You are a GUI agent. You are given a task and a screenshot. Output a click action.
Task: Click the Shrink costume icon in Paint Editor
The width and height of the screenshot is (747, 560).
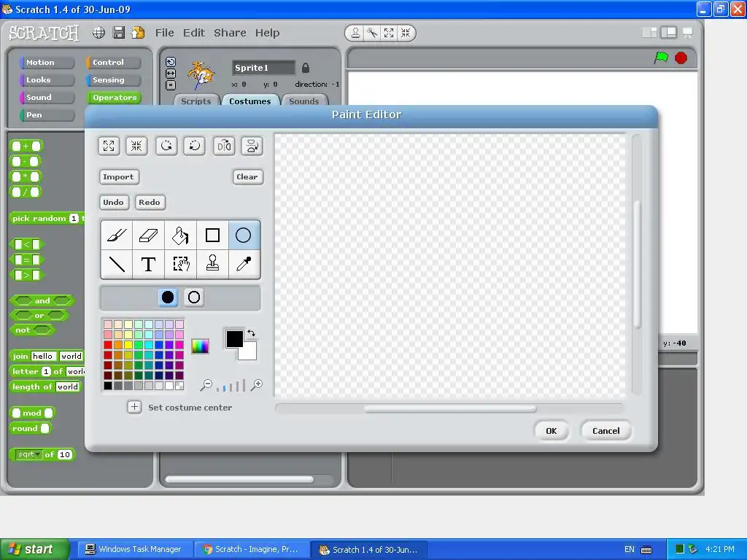pyautogui.click(x=136, y=146)
